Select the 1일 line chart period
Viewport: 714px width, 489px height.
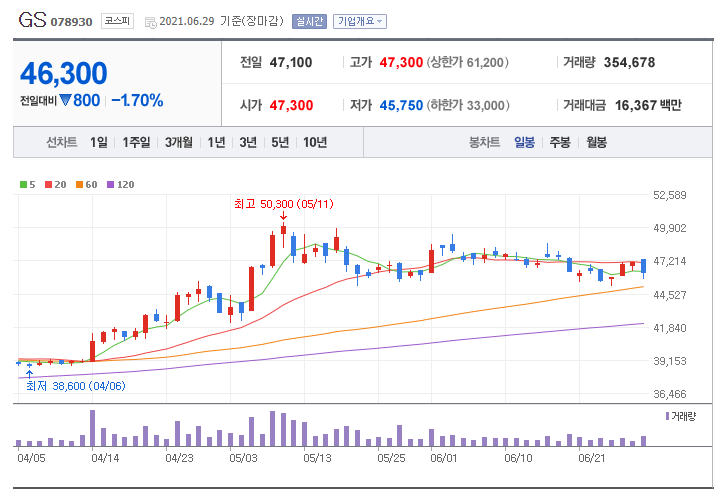click(x=99, y=143)
